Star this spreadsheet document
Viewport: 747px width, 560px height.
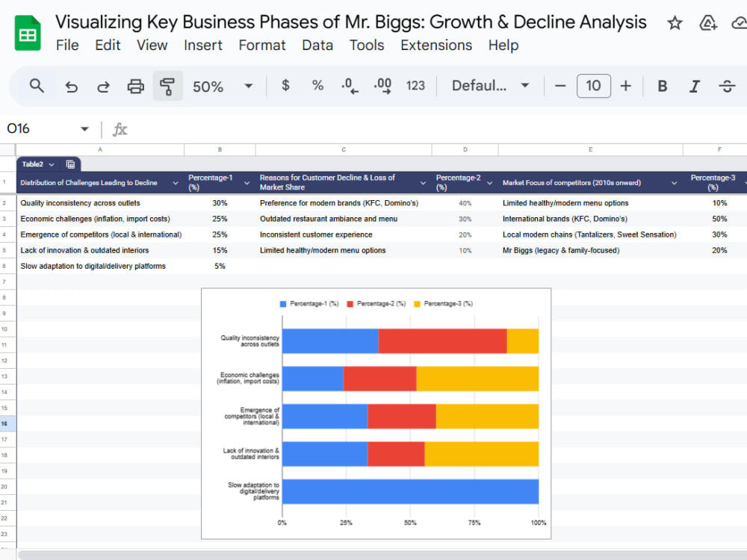(675, 23)
